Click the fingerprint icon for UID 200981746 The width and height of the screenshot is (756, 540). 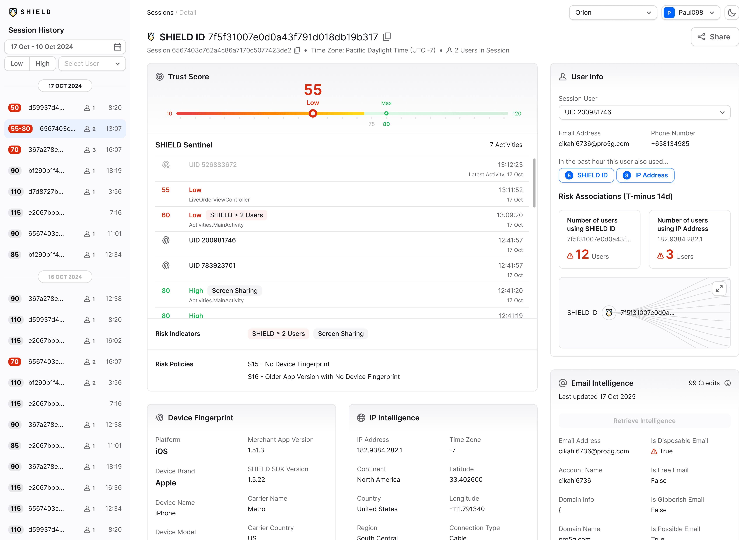tap(166, 240)
